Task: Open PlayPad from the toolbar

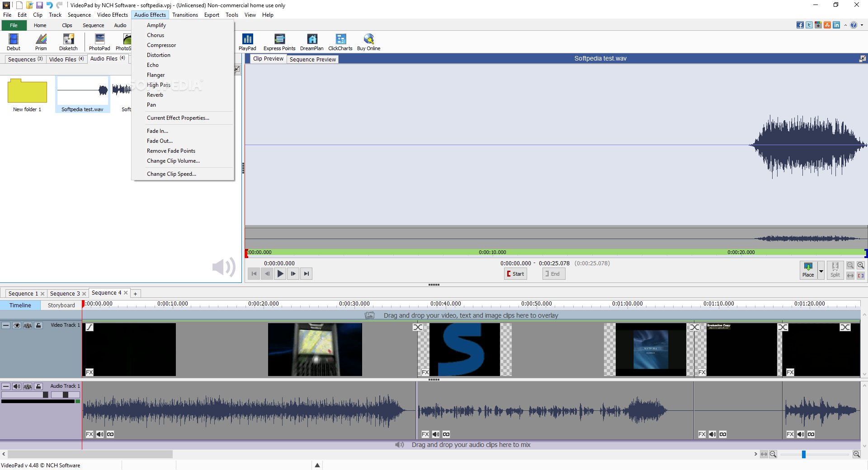Action: (x=247, y=42)
